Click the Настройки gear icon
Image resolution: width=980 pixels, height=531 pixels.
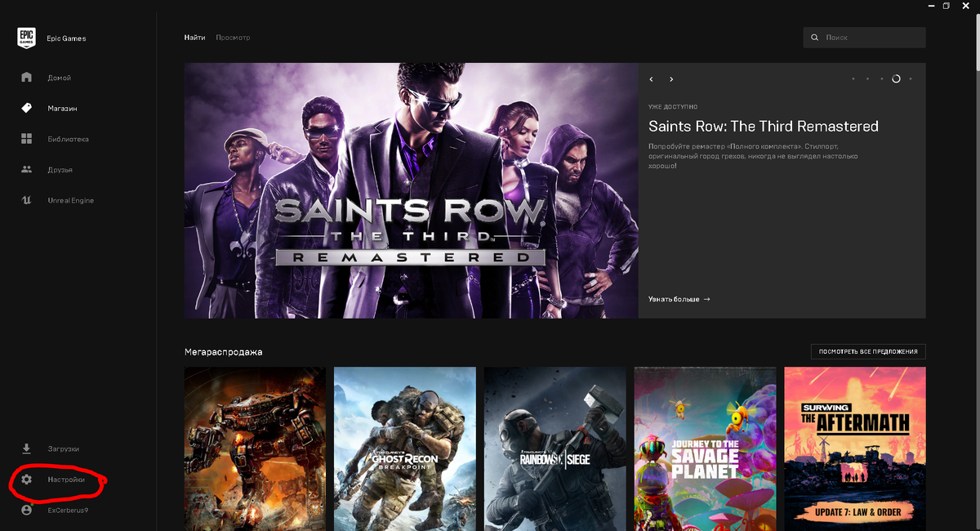pyautogui.click(x=26, y=480)
